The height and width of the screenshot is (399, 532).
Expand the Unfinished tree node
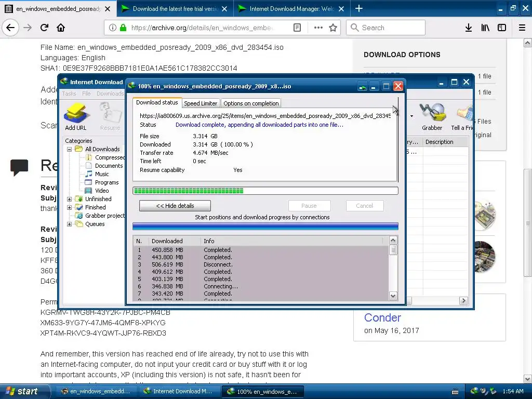(x=69, y=199)
